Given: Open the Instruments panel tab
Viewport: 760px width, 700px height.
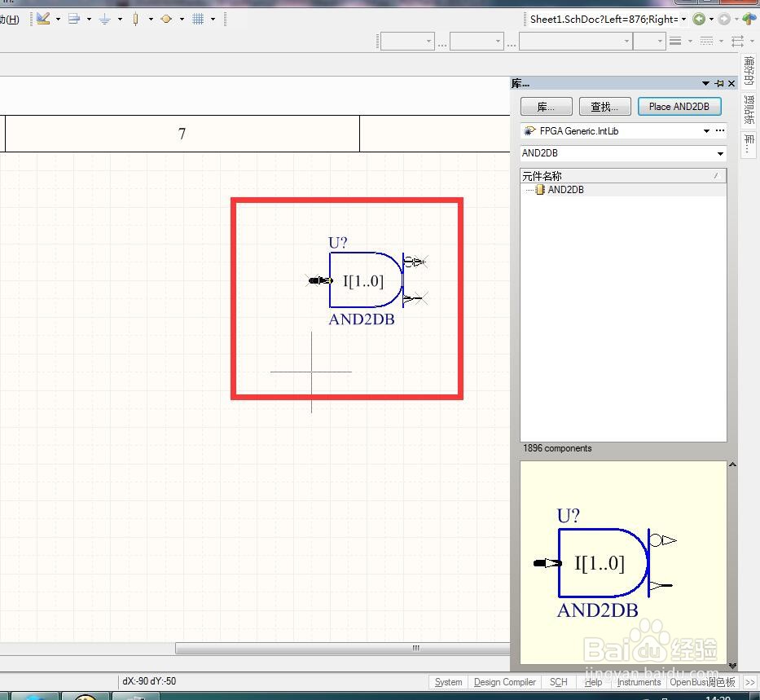Looking at the screenshot, I should pyautogui.click(x=639, y=682).
